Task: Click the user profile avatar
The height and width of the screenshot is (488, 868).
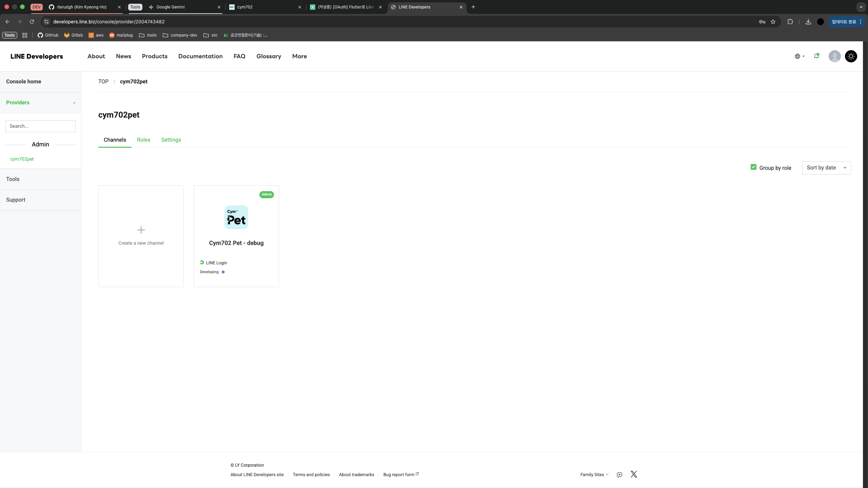Action: (x=834, y=56)
